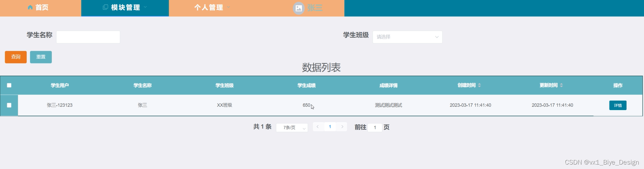This screenshot has width=644, height=169.
Task: Click the 更新时间 sort arrows icon
Action: pyautogui.click(x=561, y=85)
